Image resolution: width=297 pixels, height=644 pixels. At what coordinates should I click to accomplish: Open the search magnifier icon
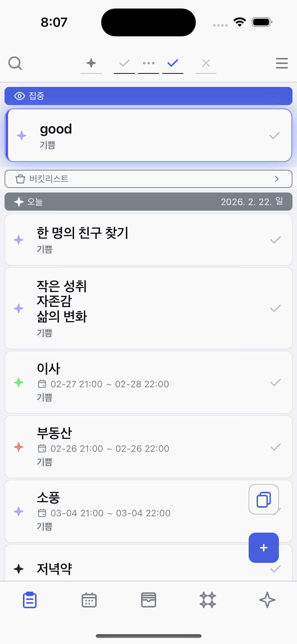pos(15,63)
